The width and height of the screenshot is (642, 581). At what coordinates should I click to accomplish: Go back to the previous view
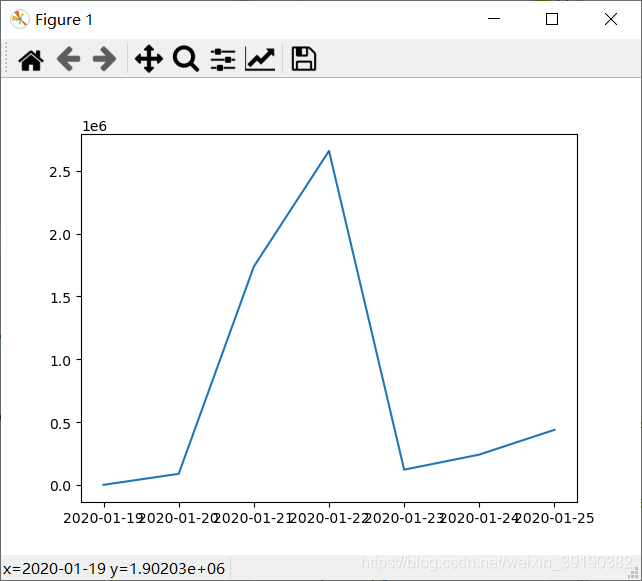tap(68, 59)
